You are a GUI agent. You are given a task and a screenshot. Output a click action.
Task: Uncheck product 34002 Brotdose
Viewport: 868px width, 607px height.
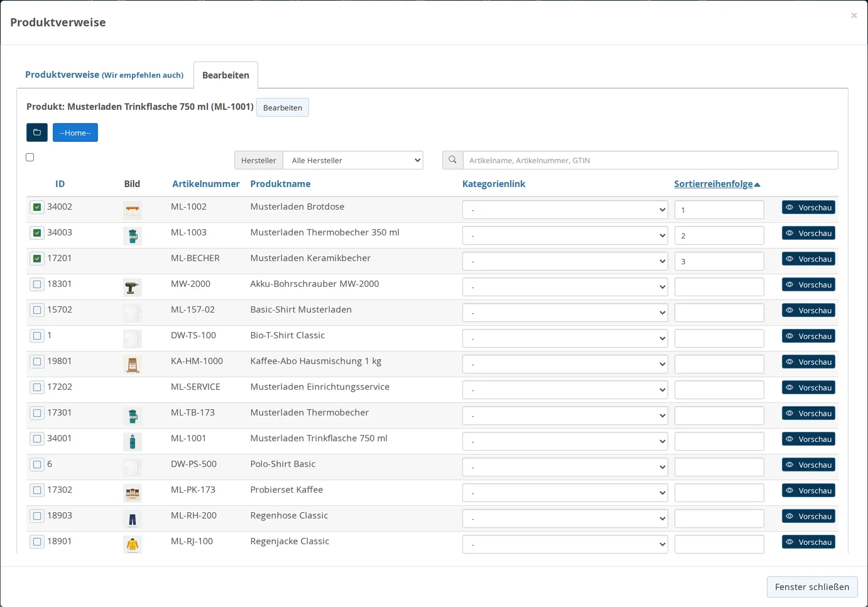tap(37, 207)
